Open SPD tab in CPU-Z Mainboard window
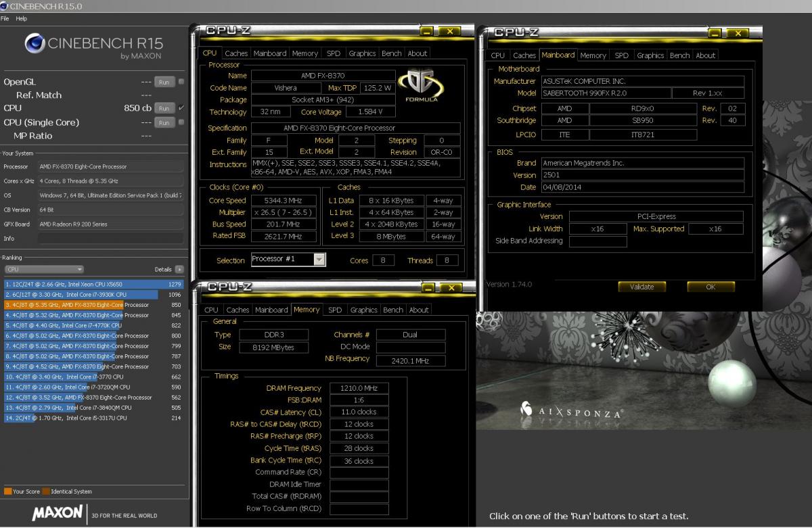812x528 pixels. pyautogui.click(x=621, y=55)
